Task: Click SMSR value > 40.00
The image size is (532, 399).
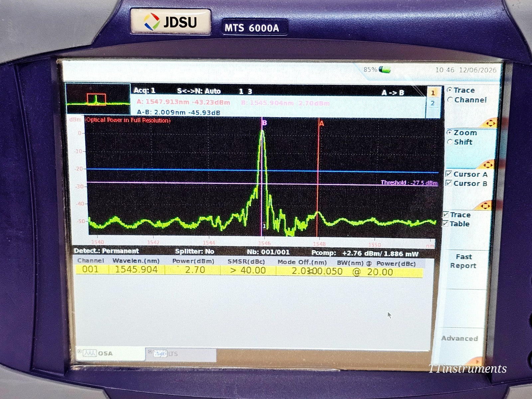Action: (x=248, y=270)
